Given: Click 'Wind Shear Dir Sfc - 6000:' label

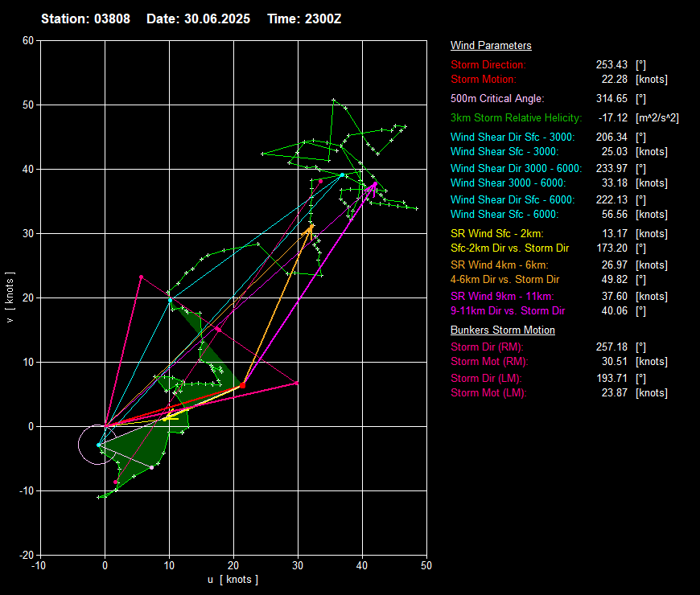Looking at the screenshot, I should coord(513,200).
